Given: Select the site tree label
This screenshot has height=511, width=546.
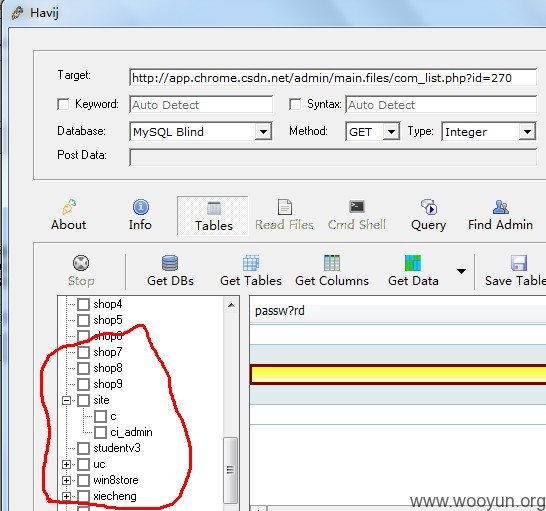Looking at the screenshot, I should click(101, 400).
